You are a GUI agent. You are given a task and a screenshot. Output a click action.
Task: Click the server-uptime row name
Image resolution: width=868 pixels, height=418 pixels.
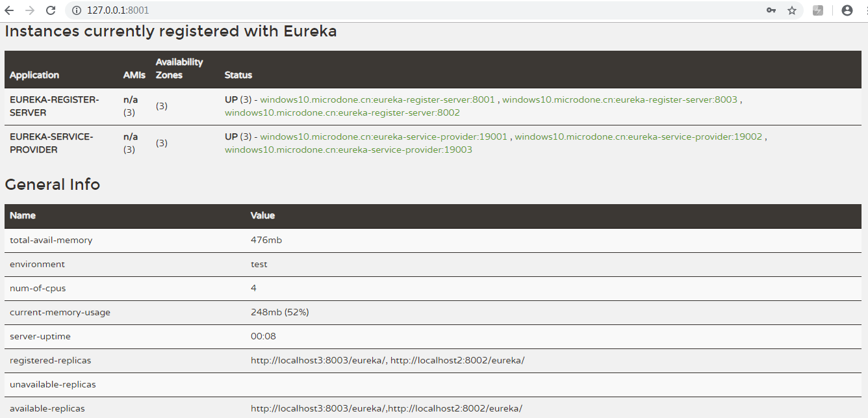(40, 336)
